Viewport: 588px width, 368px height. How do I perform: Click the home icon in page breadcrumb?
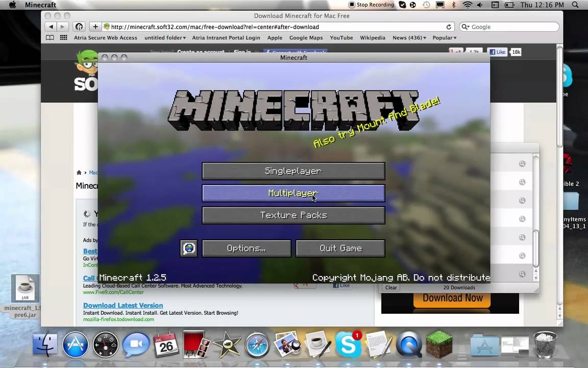pyautogui.click(x=79, y=173)
